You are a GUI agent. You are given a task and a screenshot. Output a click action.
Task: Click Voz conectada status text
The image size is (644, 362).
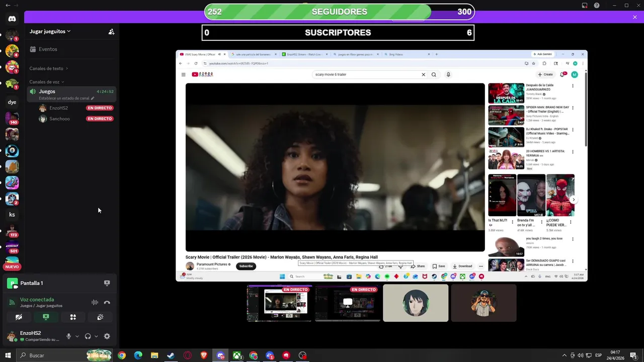coord(37,300)
